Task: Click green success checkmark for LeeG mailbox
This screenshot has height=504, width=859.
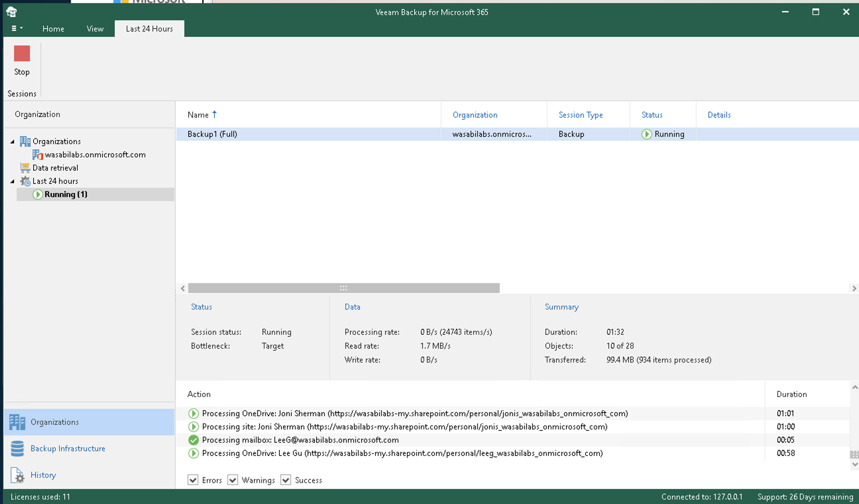Action: [x=193, y=440]
